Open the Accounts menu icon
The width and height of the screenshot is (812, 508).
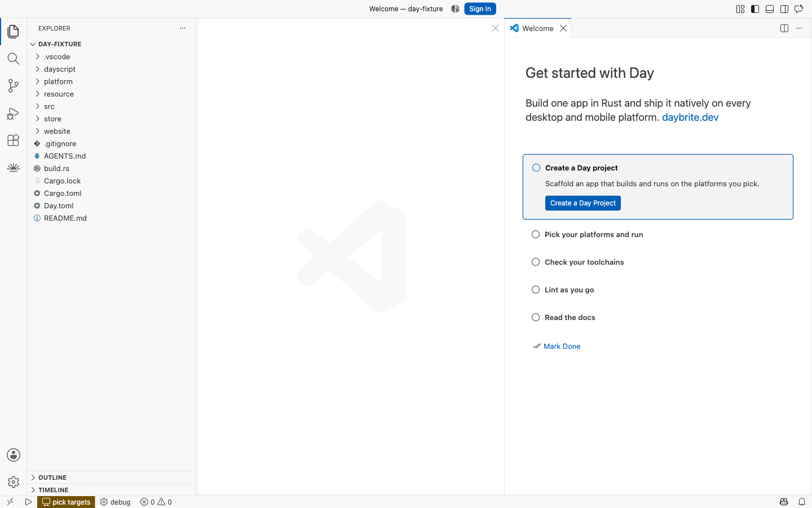(14, 455)
